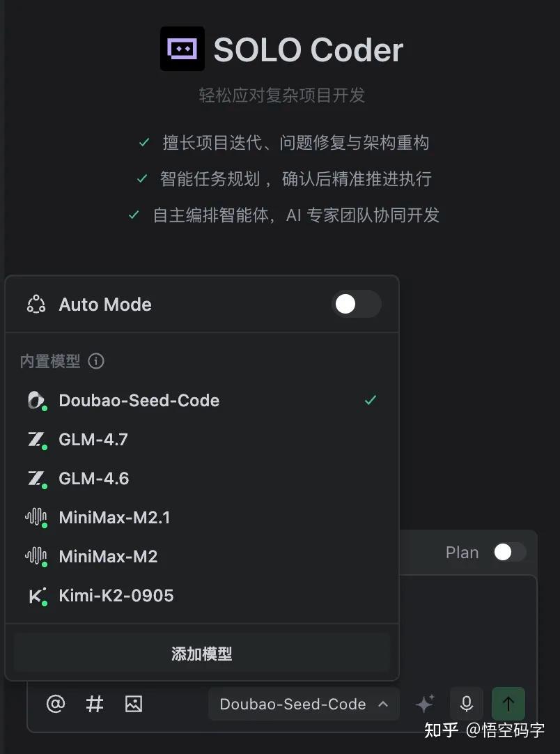This screenshot has width=560, height=754.
Task: Click the Auto Mode icon
Action: (x=36, y=305)
